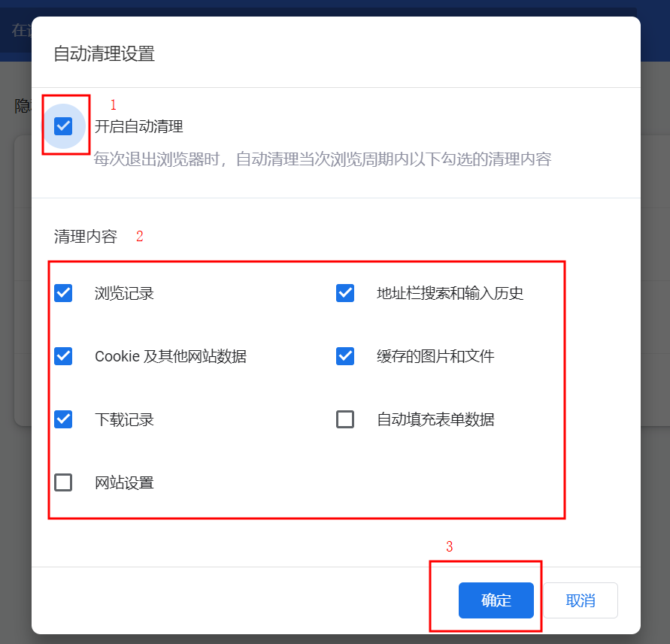The image size is (670, 644).
Task: Click the 自动清理设置 dialog title
Action: 104,54
